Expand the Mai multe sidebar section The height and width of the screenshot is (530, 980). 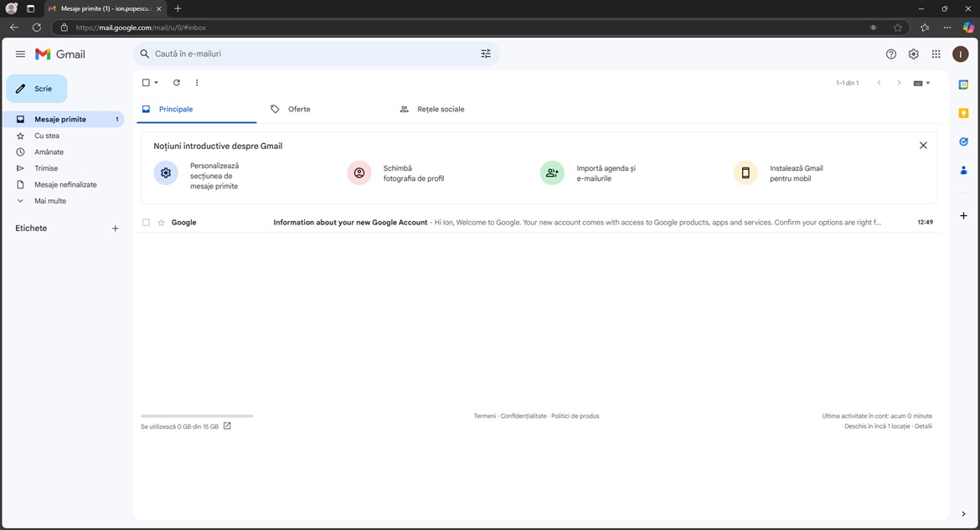click(x=49, y=201)
